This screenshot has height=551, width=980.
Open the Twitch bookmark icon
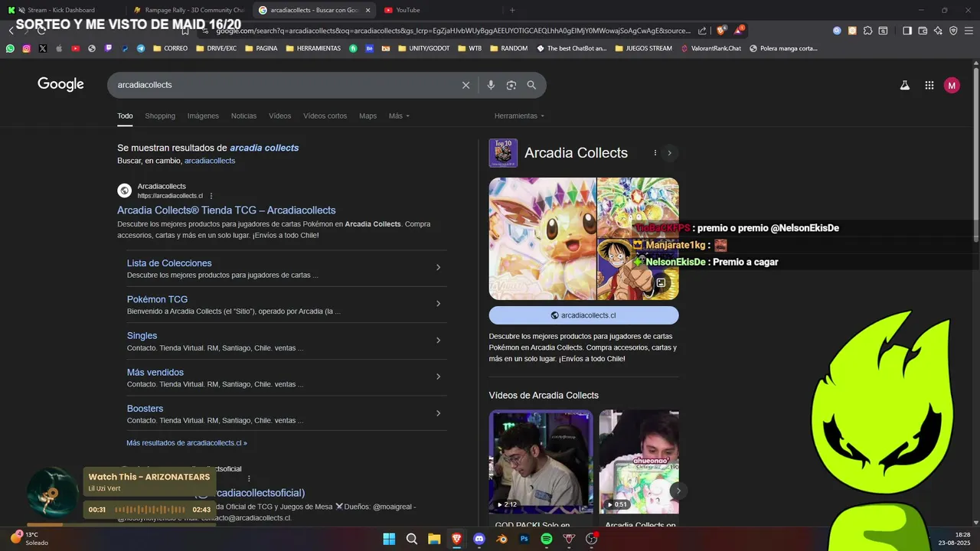tap(108, 48)
